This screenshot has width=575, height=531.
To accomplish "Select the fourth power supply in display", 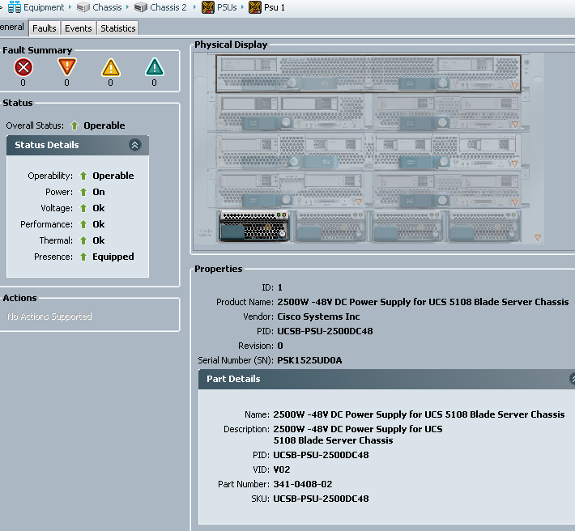I will [484, 226].
